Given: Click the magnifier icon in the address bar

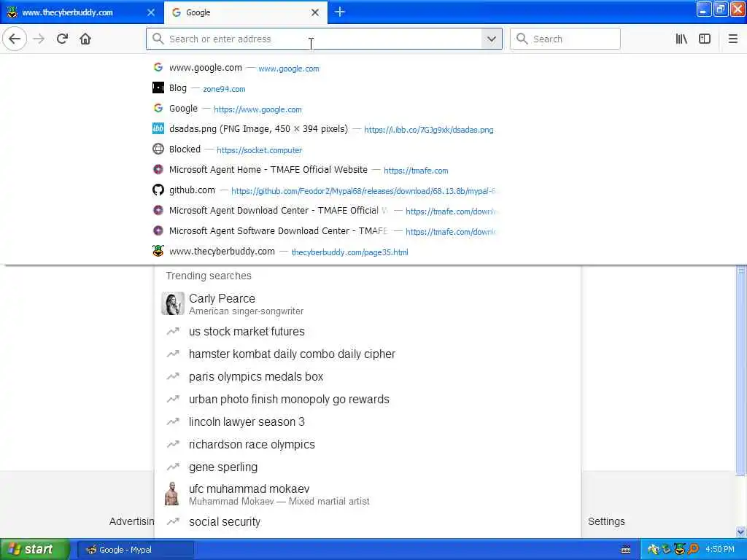Looking at the screenshot, I should click(x=158, y=39).
